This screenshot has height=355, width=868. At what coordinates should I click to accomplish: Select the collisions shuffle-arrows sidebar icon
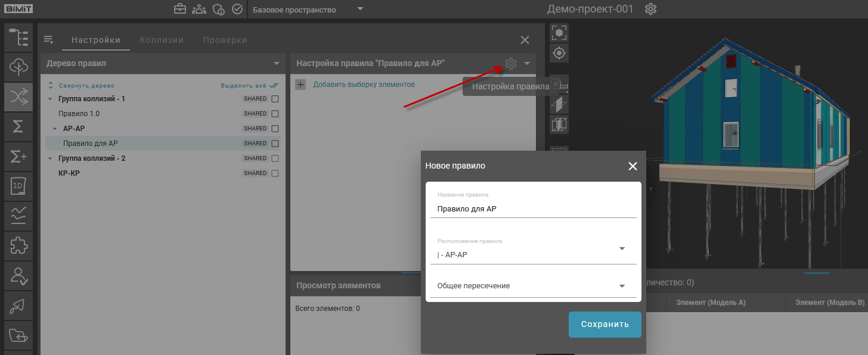pyautogui.click(x=18, y=97)
